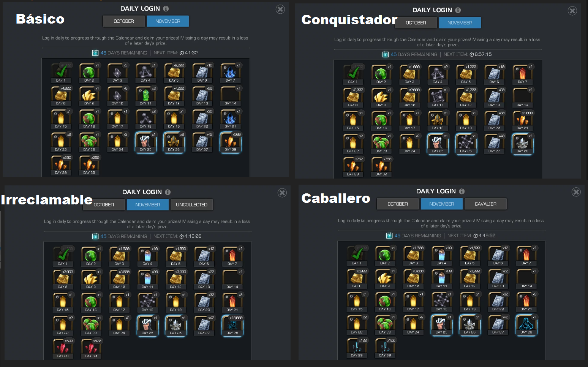Viewport: 588px width, 367px height.
Task: Click DAY 29 x500 red shards in Irreclamable
Action: tap(63, 348)
